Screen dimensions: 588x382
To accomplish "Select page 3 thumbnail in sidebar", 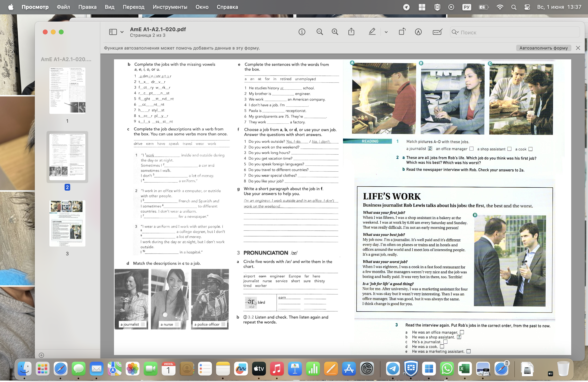I will pos(67,223).
